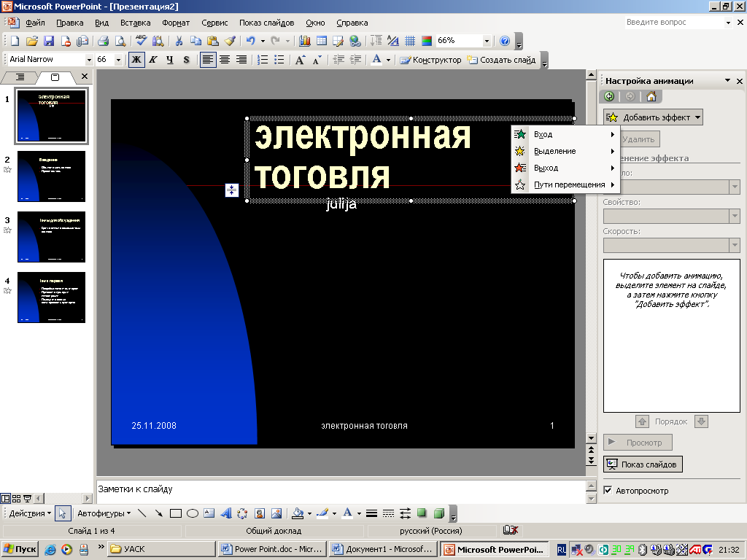Click the Создать слайд button
Viewport: 747px width, 560px height.
pyautogui.click(x=501, y=60)
